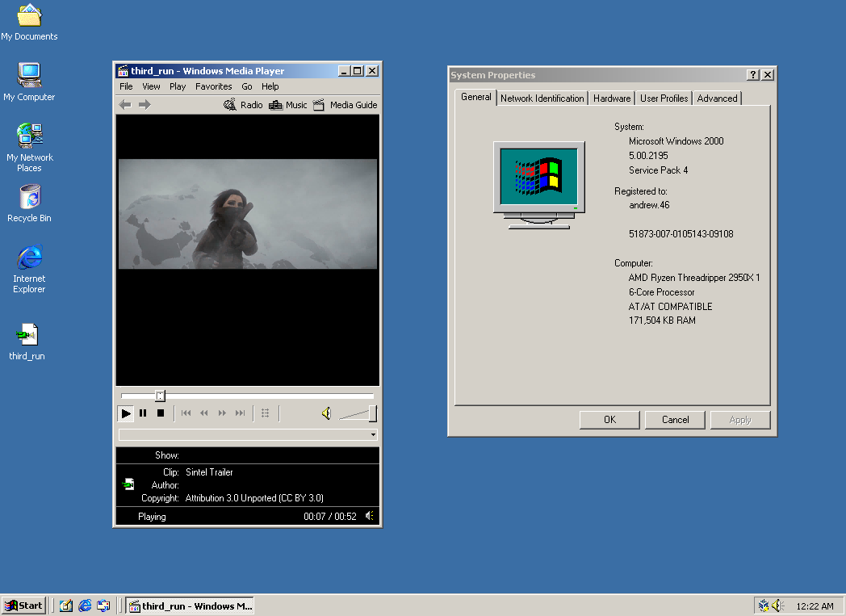Open the Help menu in Media Player
Screen dimensions: 846x616
coord(270,86)
